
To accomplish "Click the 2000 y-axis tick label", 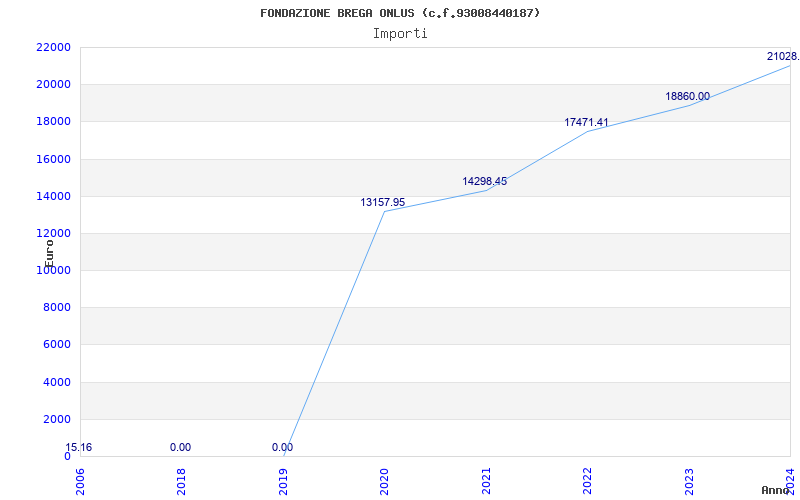I will [x=56, y=419].
